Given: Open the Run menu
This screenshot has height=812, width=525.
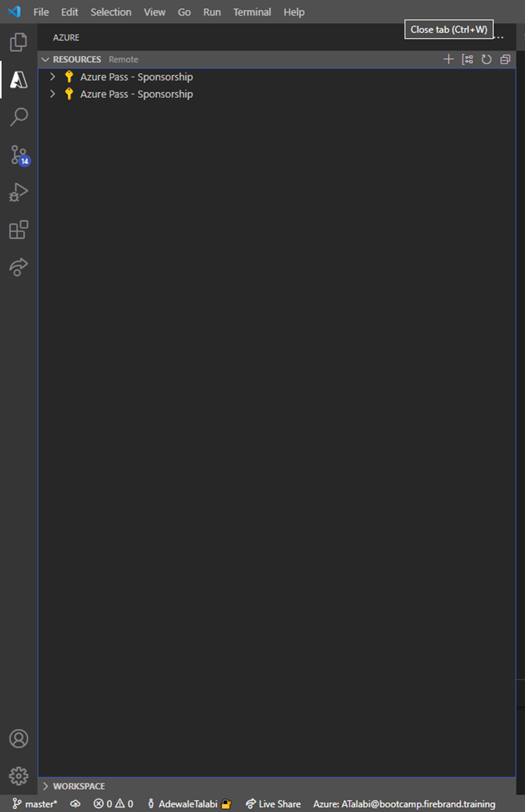Looking at the screenshot, I should 212,12.
